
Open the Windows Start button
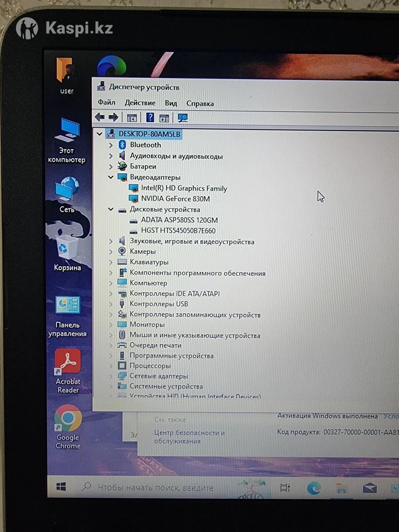62,487
